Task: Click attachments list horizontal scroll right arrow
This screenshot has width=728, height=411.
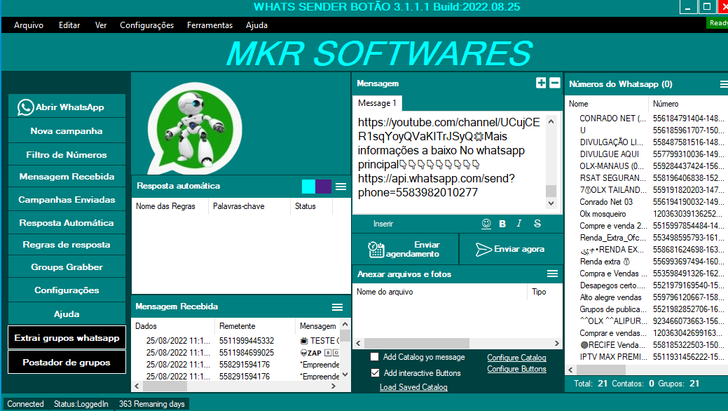Action: click(557, 343)
